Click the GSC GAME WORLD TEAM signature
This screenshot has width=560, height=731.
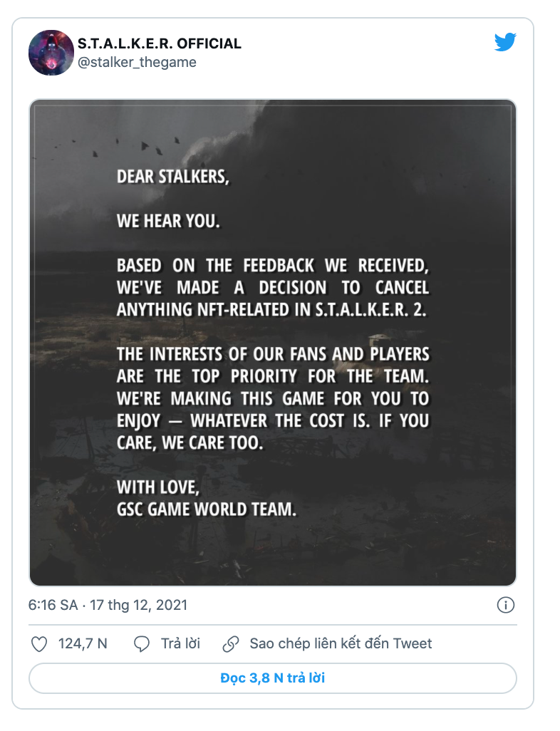click(206, 510)
